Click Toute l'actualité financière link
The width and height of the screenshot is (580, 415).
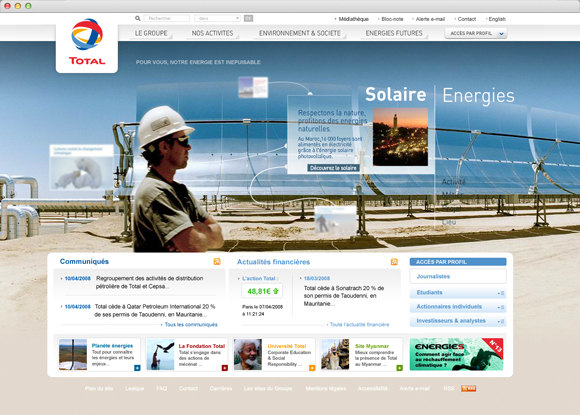359,324
